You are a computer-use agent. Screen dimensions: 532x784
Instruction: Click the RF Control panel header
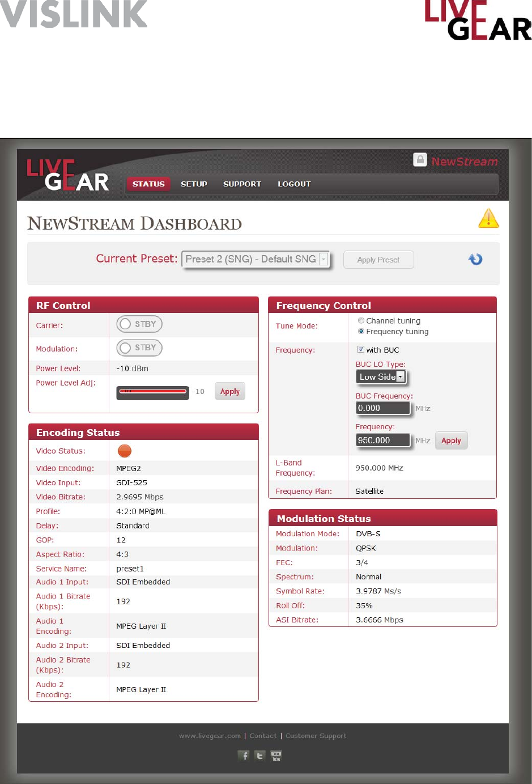coord(143,305)
